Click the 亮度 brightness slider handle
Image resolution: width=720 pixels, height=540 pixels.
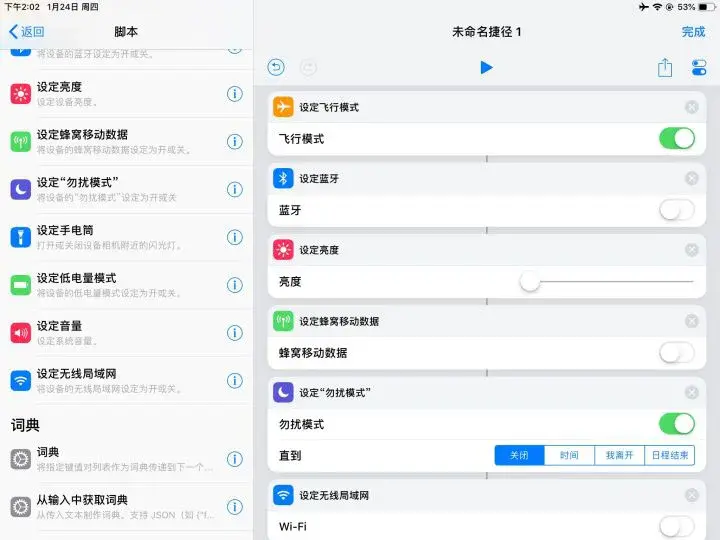click(530, 281)
